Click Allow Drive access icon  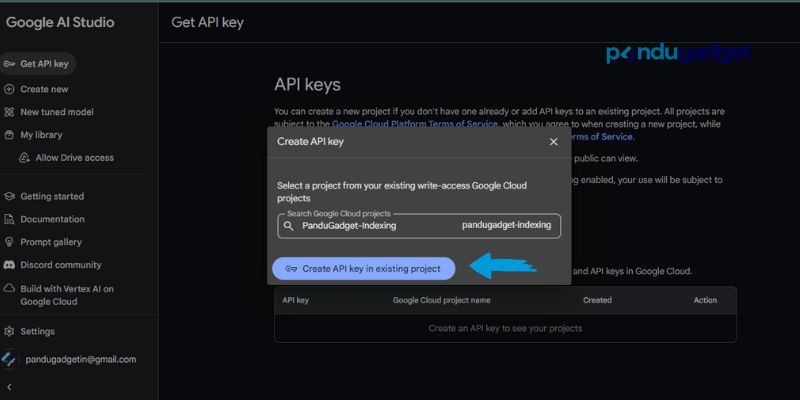pyautogui.click(x=26, y=158)
